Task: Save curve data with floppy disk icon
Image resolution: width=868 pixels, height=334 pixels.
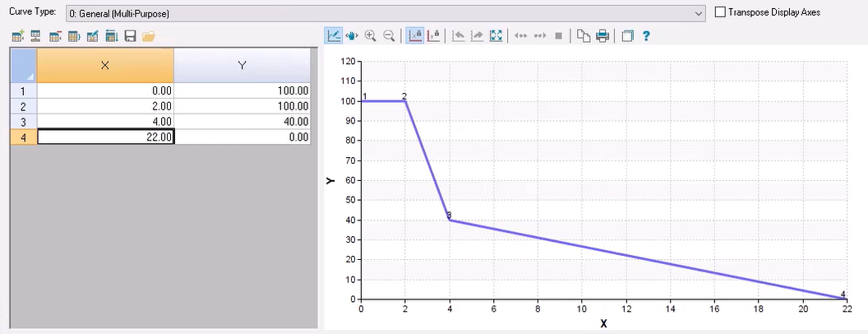Action: point(130,36)
